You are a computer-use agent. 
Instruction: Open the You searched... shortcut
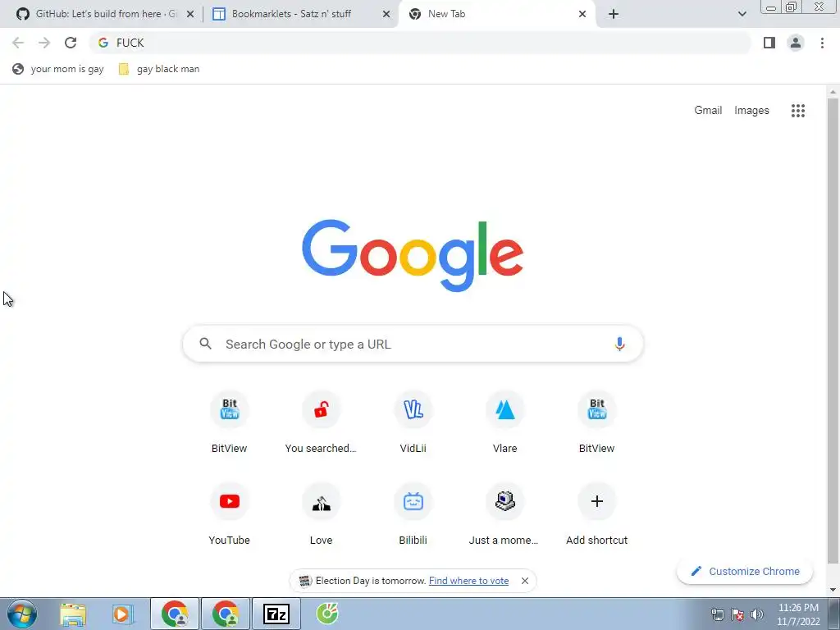pyautogui.click(x=321, y=423)
